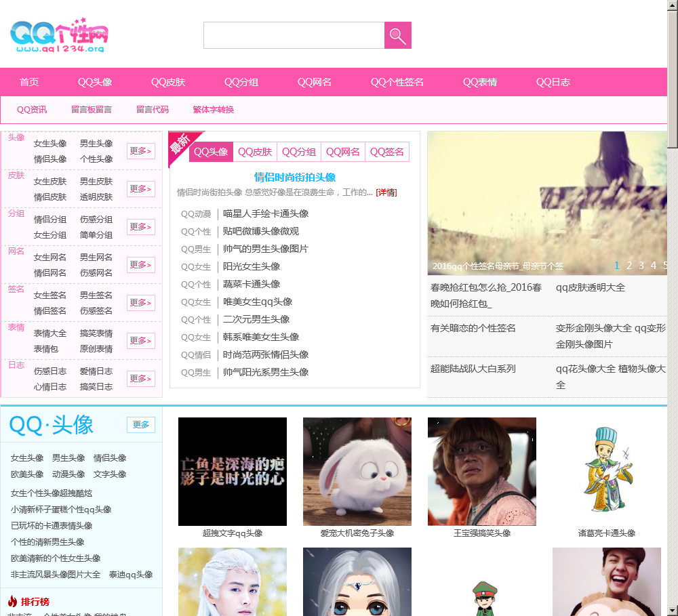Open qq皮肤透明大全 link
This screenshot has width=678, height=616.
coord(591,287)
